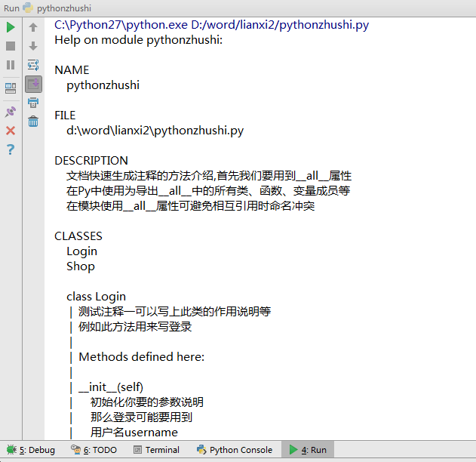Rerun pythonzhushi with the green play icon
The height and width of the screenshot is (462, 476).
(x=11, y=27)
